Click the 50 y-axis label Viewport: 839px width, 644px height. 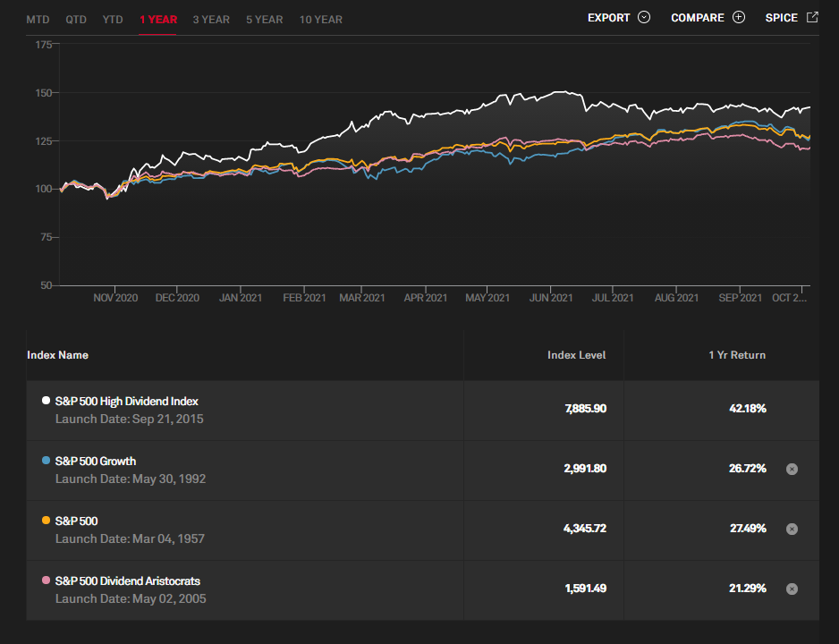pyautogui.click(x=46, y=285)
